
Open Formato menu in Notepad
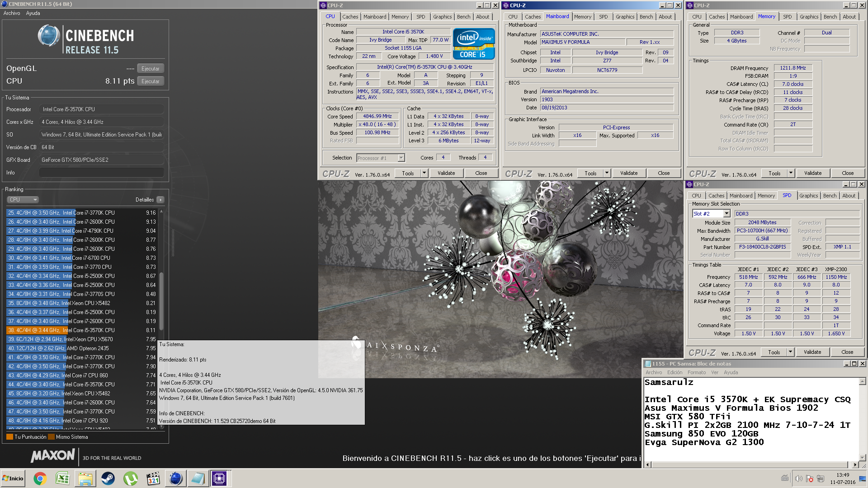[x=696, y=372]
